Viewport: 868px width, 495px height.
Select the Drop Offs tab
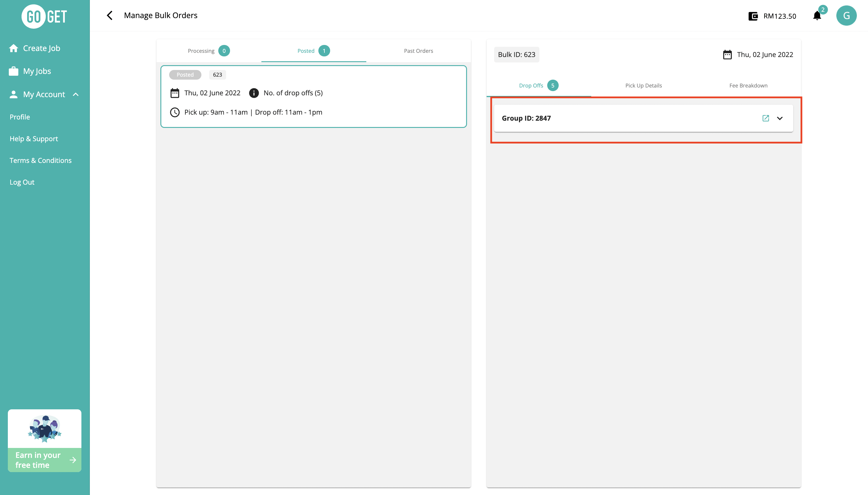click(x=538, y=85)
